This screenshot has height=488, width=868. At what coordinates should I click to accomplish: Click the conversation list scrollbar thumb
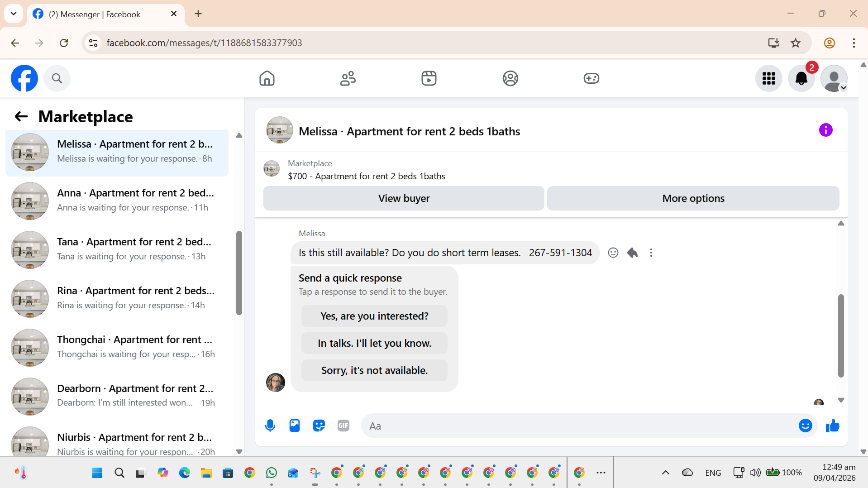(239, 273)
